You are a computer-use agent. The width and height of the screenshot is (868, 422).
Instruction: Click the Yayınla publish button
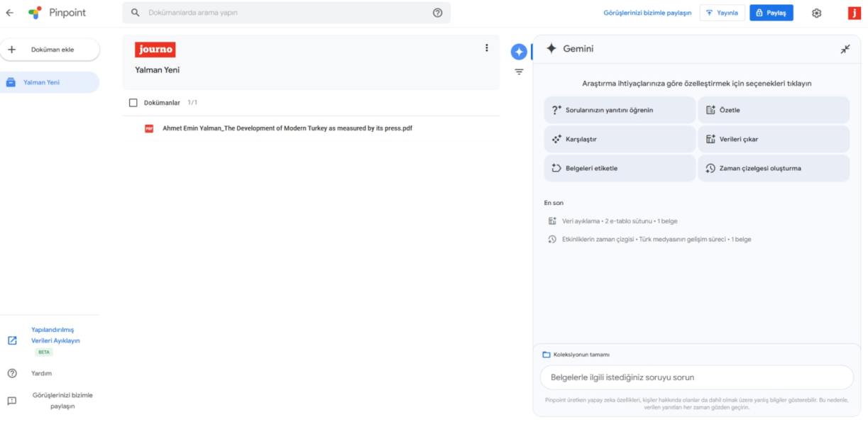click(722, 13)
